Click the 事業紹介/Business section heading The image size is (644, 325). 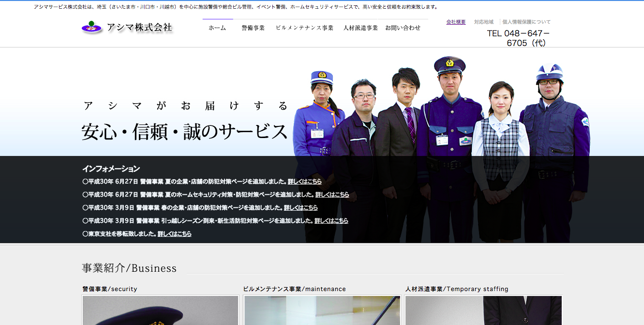[x=129, y=268]
